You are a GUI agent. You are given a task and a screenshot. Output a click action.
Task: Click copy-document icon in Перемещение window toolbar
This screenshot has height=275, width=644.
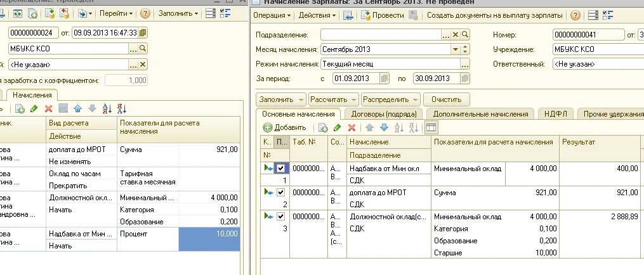point(32,13)
